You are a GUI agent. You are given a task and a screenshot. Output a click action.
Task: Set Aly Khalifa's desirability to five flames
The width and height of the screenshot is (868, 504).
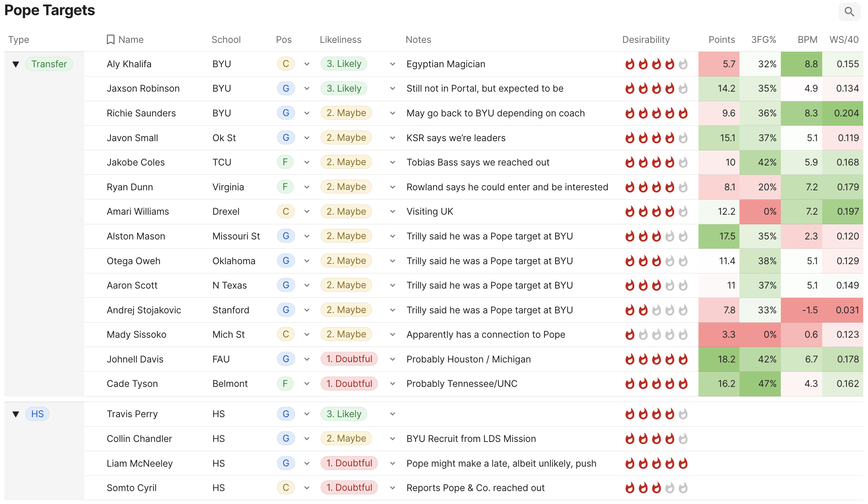tap(683, 64)
